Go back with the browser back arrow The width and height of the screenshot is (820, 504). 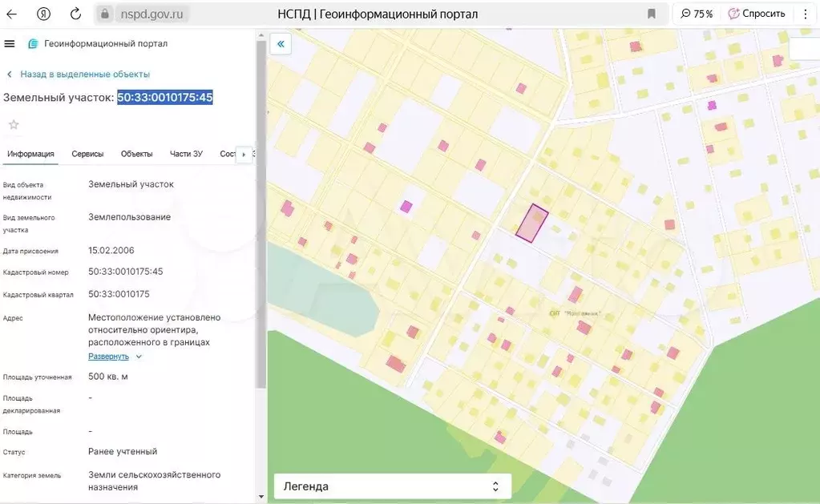click(x=11, y=14)
